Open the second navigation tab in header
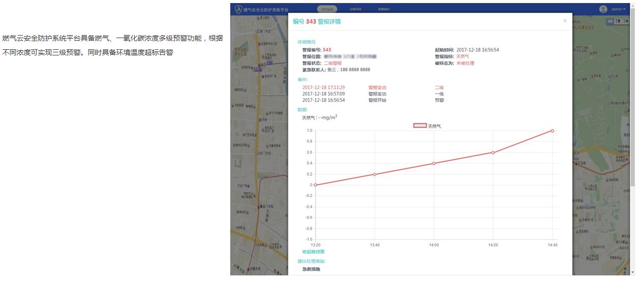This screenshot has height=281, width=644. pos(356,9)
